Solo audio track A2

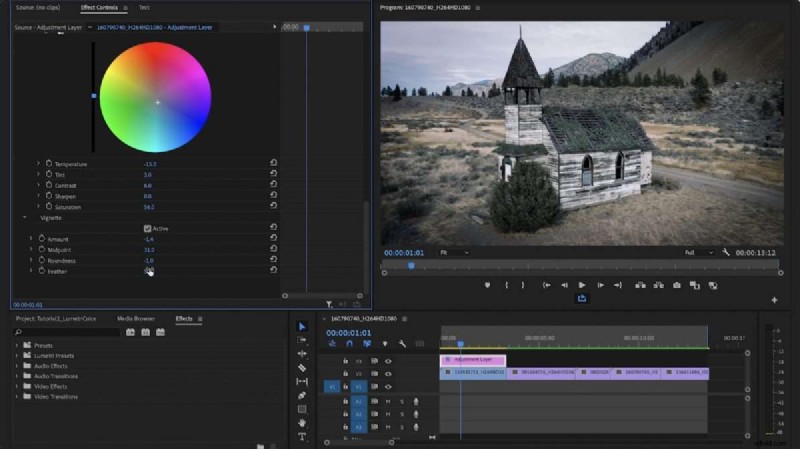(x=402, y=414)
